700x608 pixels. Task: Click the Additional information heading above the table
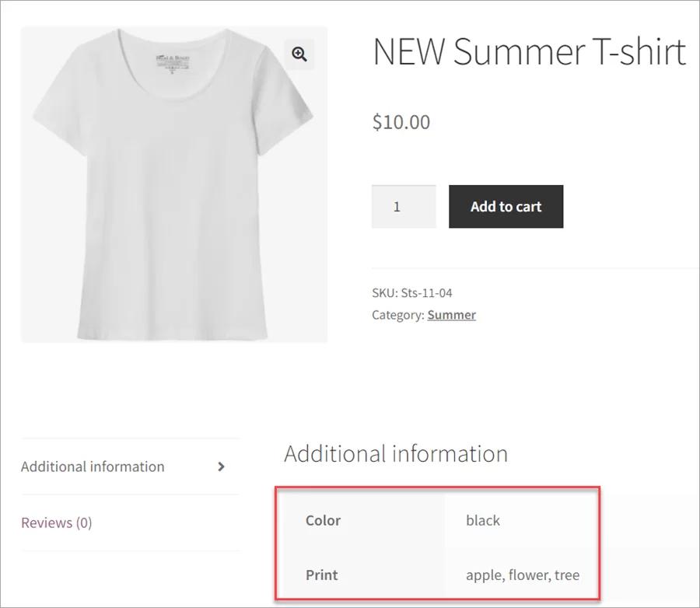(x=396, y=453)
